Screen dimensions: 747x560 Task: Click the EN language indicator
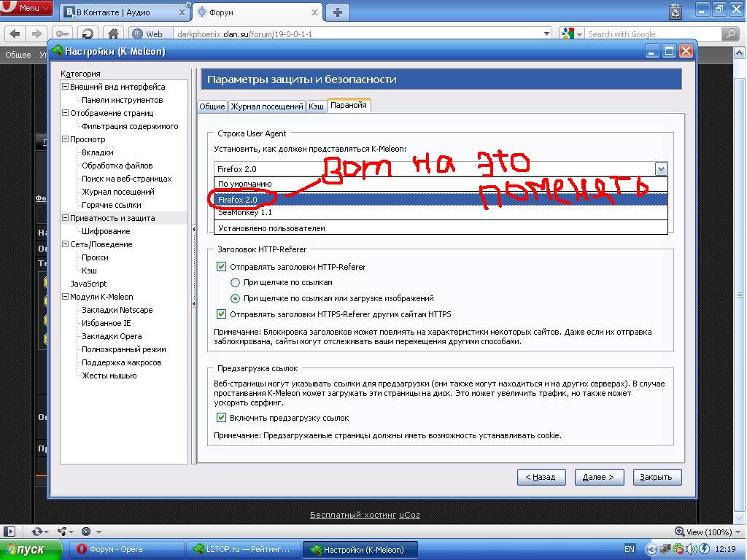pos(630,549)
